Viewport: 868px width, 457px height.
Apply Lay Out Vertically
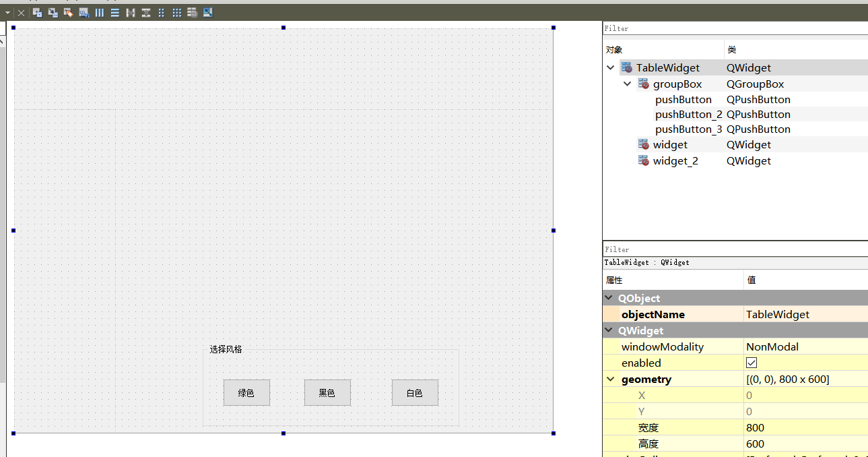point(115,12)
